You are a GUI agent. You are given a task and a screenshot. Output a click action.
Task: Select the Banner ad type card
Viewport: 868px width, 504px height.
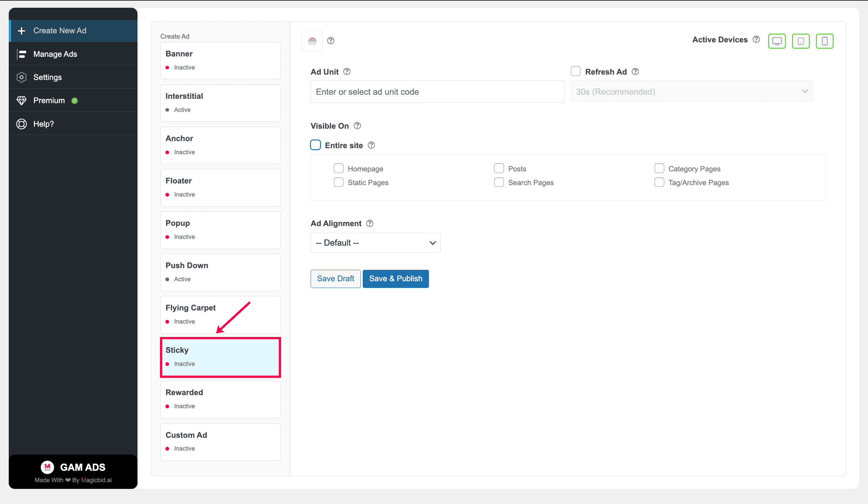[x=221, y=60]
